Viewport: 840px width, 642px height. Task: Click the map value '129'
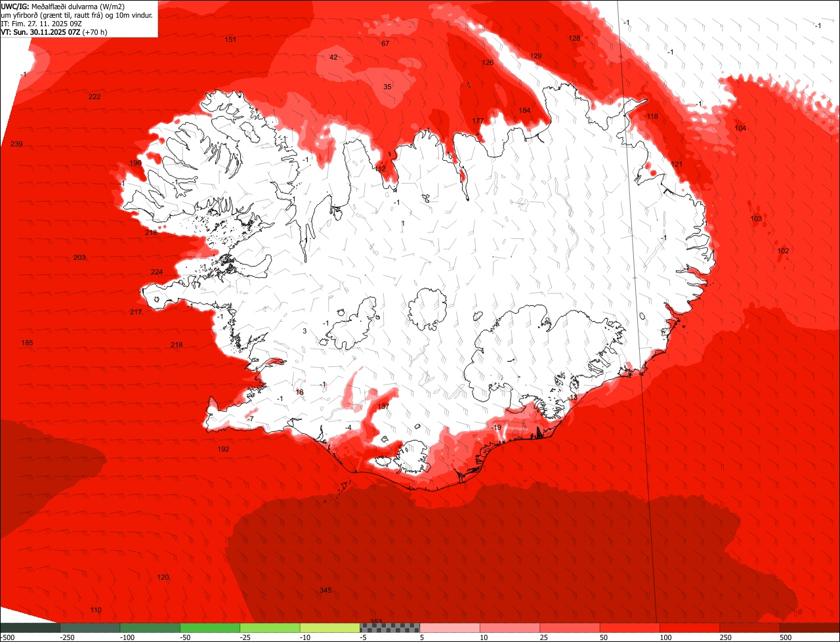point(535,56)
